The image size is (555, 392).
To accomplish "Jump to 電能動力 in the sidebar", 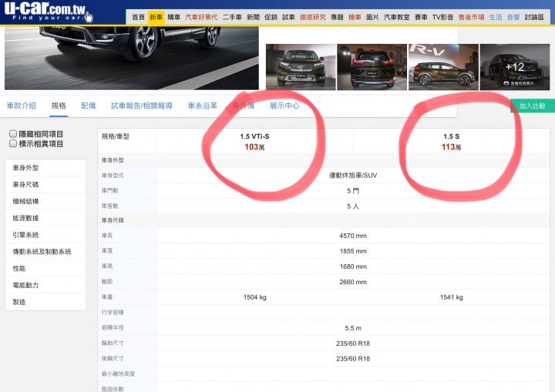I will tap(45, 285).
